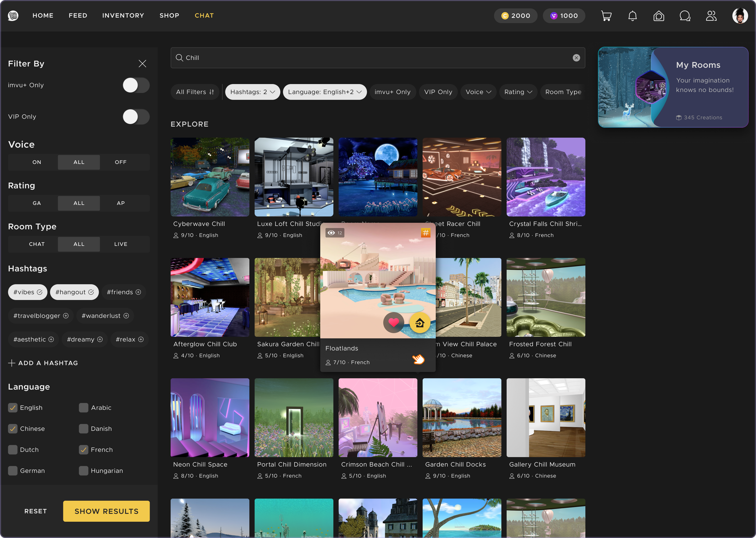Viewport: 756px width, 538px height.
Task: Expand the Hashtags: 2 dropdown
Action: [x=253, y=92]
